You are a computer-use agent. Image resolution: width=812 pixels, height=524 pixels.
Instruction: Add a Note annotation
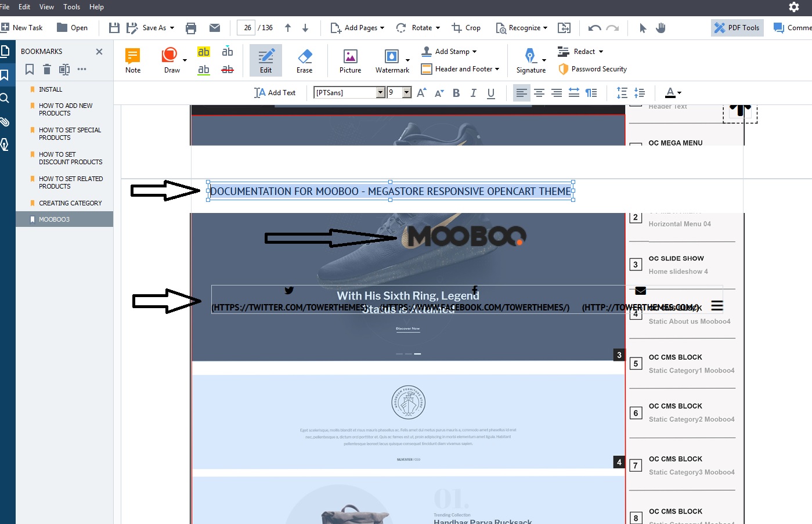click(x=133, y=60)
